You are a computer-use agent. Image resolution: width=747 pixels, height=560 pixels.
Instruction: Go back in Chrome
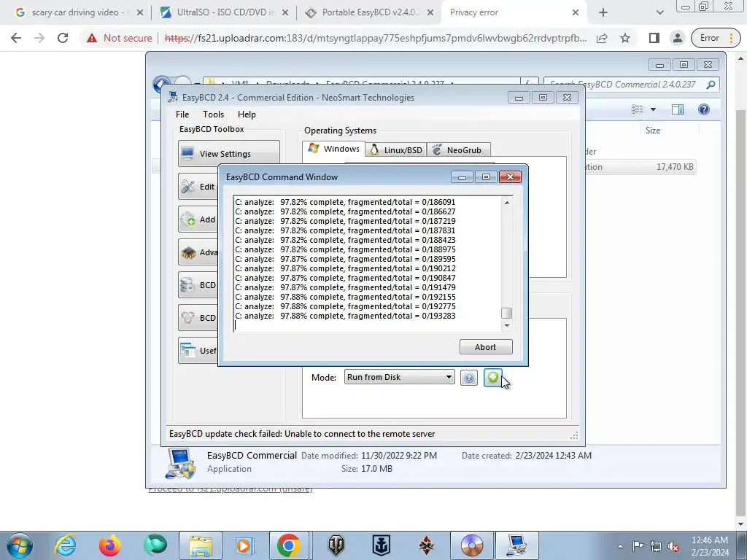(x=16, y=38)
